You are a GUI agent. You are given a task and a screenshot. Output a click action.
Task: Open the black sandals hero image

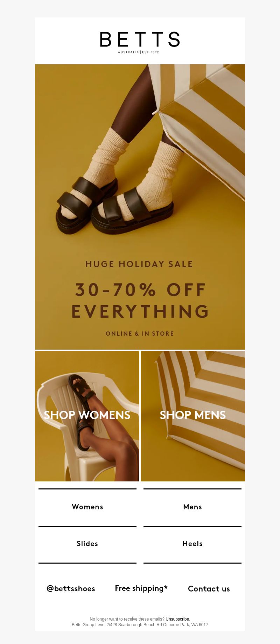pos(140,207)
